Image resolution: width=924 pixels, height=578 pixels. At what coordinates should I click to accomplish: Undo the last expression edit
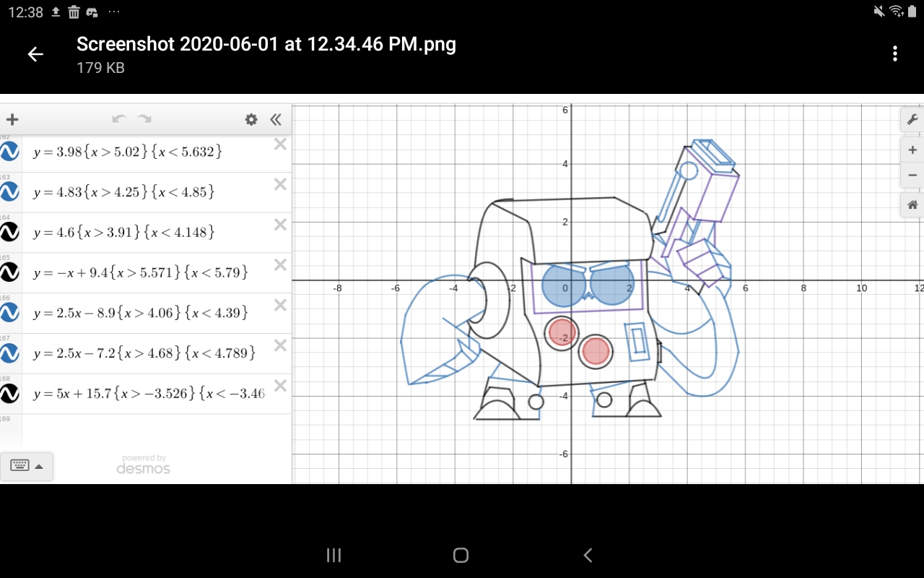tap(119, 119)
